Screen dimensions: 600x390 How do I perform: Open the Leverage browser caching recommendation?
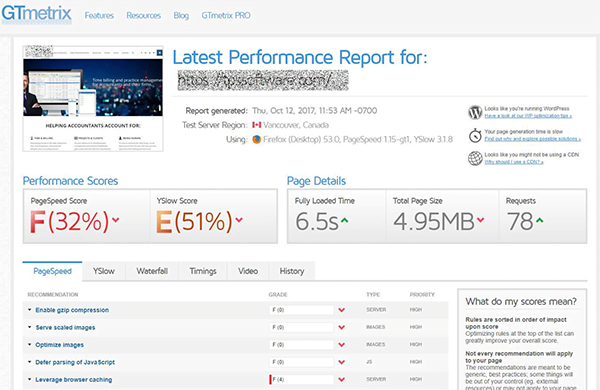pos(73,380)
